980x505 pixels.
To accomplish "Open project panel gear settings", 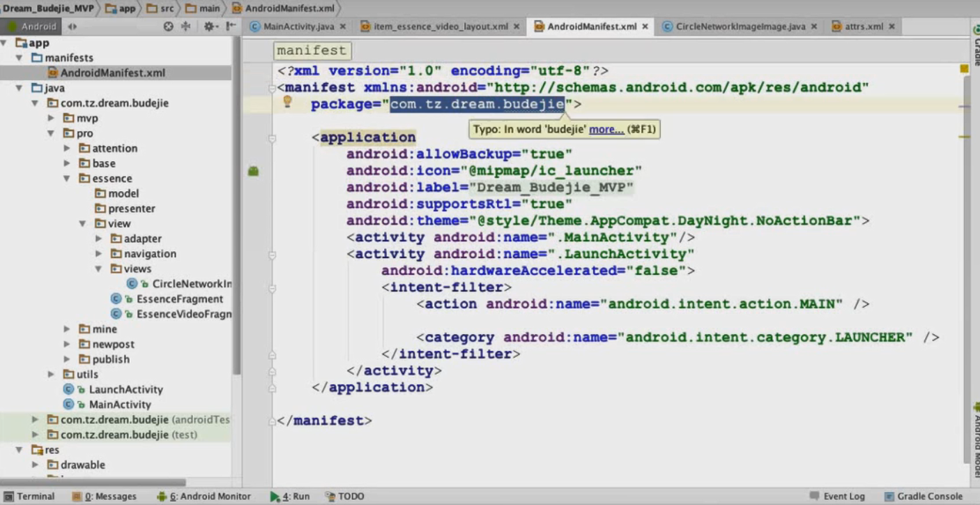I will [x=209, y=27].
